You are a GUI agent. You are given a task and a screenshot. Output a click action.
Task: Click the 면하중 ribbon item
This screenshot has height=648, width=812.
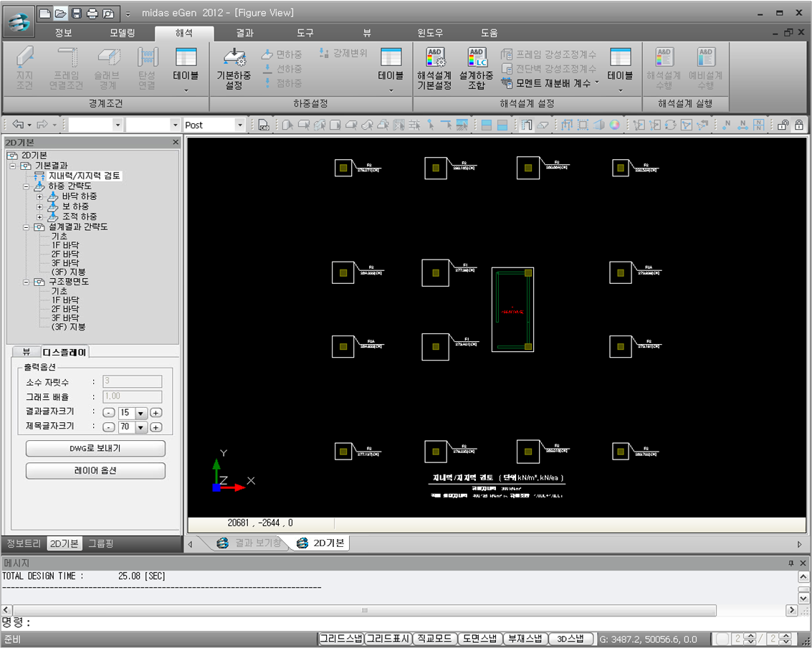(282, 54)
